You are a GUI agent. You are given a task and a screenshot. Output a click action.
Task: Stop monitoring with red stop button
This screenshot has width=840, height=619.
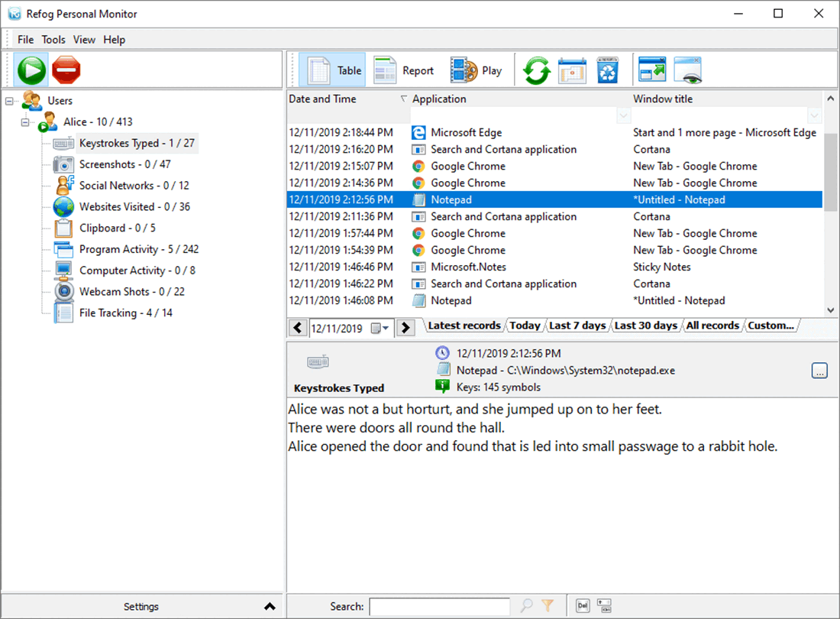[66, 70]
